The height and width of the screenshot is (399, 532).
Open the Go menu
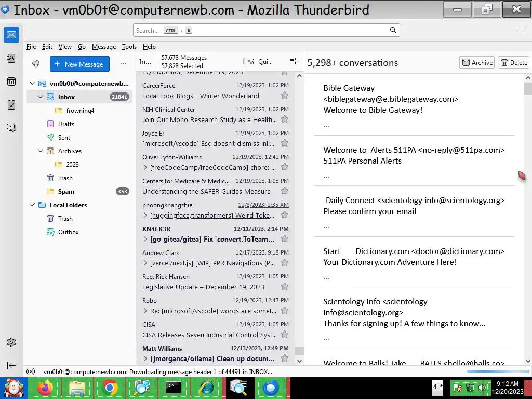pyautogui.click(x=82, y=47)
